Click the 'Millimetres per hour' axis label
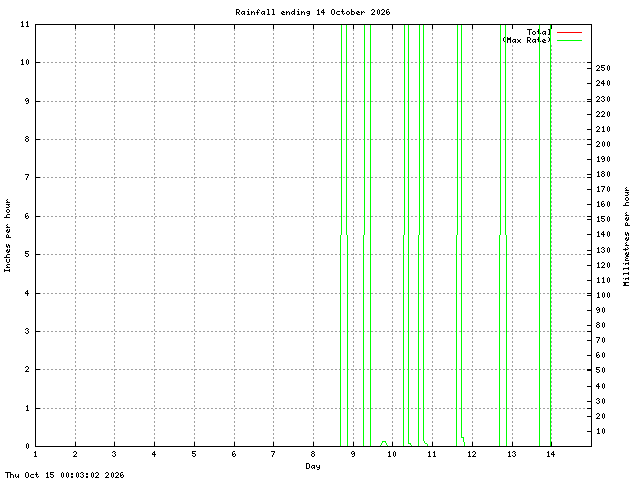 [627, 236]
